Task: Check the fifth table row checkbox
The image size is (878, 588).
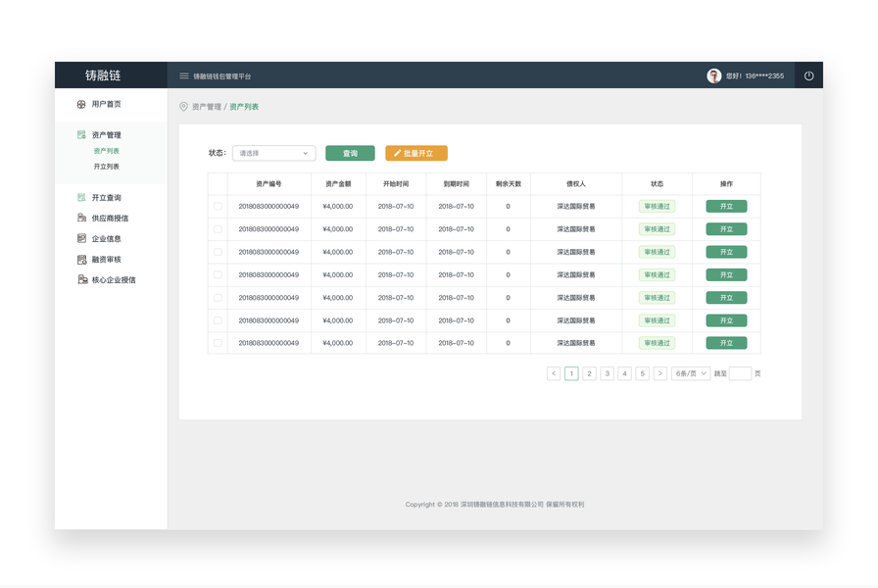Action: click(218, 298)
